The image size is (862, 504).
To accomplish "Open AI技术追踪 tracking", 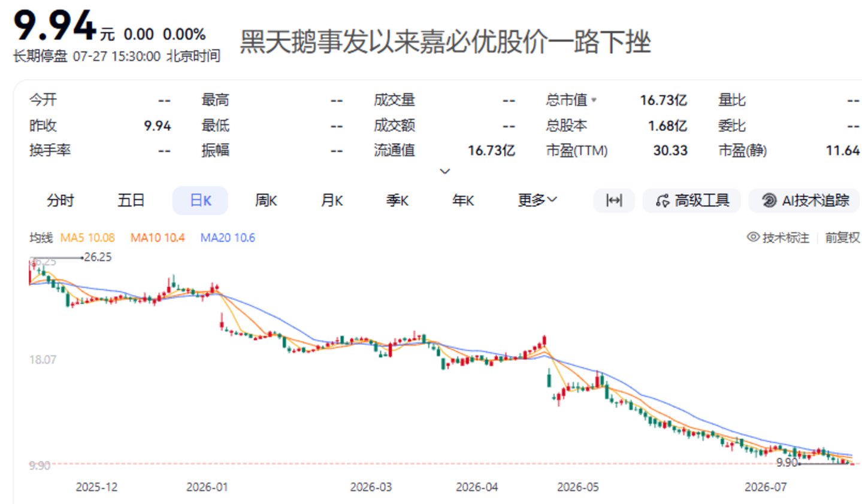I will (804, 201).
